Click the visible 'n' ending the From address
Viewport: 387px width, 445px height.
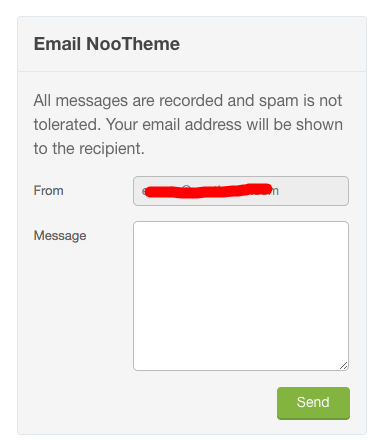pyautogui.click(x=275, y=191)
